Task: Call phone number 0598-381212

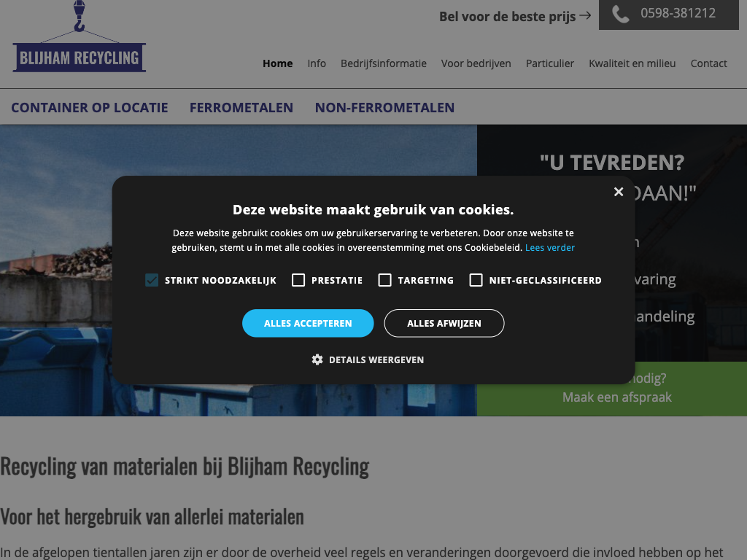Action: tap(678, 13)
